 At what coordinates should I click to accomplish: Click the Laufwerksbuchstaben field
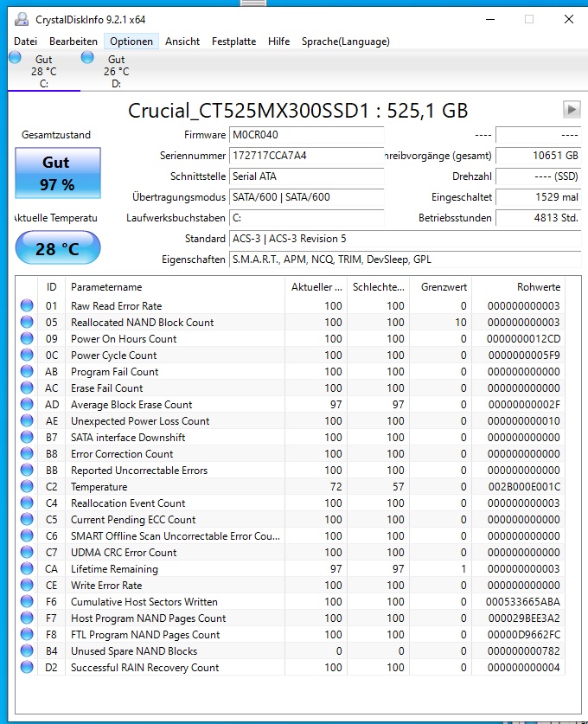coord(306,218)
